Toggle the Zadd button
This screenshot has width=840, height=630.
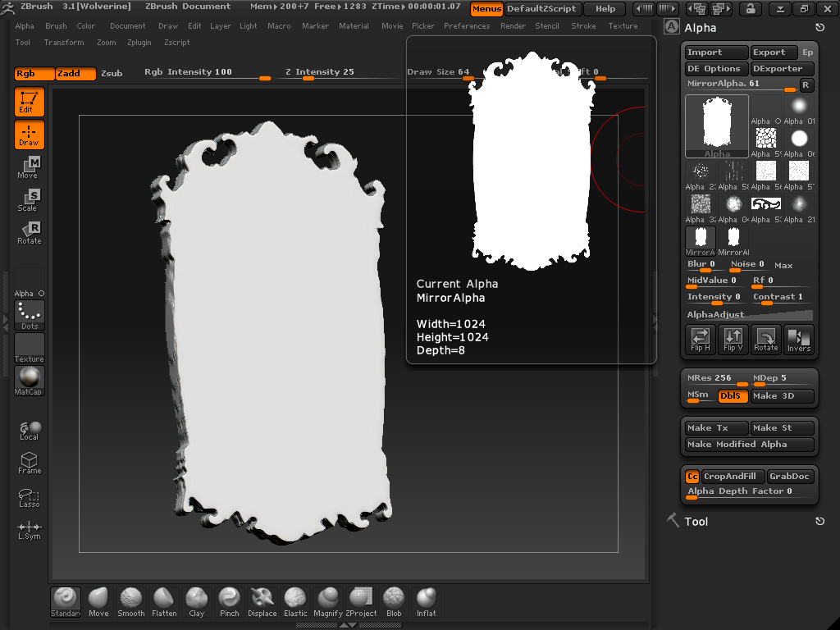pos(76,73)
